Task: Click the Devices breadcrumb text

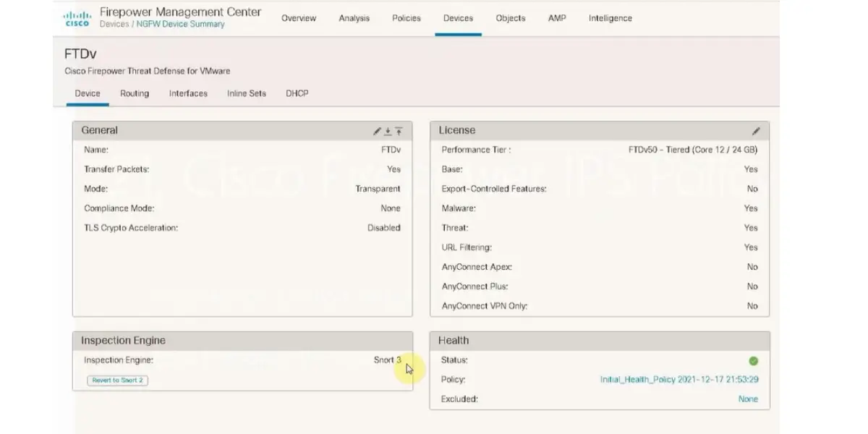Action: [x=114, y=24]
